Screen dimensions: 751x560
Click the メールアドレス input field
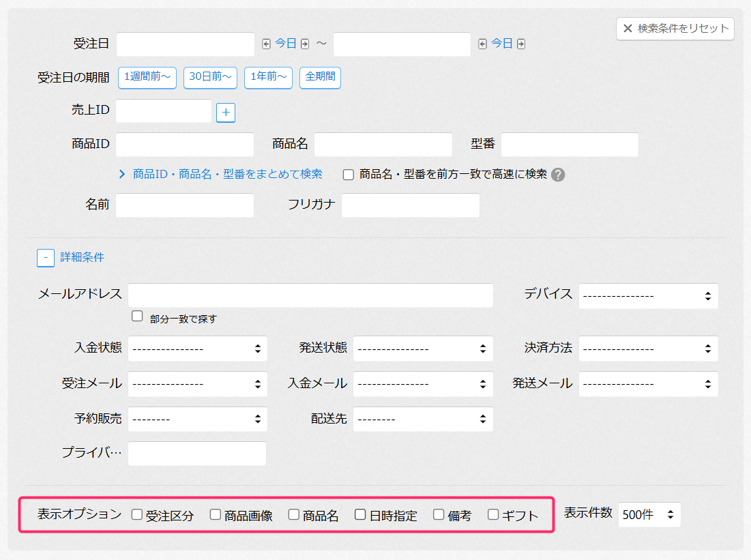pos(310,296)
